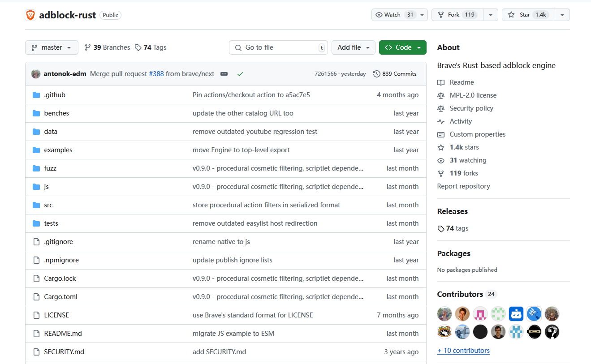Open Activity link in About
Image resolution: width=591 pixels, height=364 pixels.
[455, 121]
